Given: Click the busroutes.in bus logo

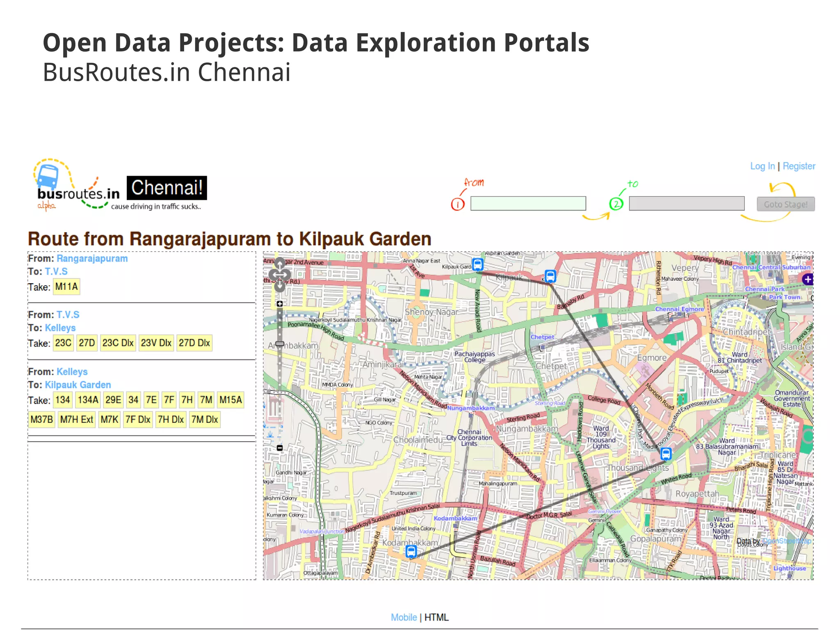Looking at the screenshot, I should pyautogui.click(x=47, y=176).
